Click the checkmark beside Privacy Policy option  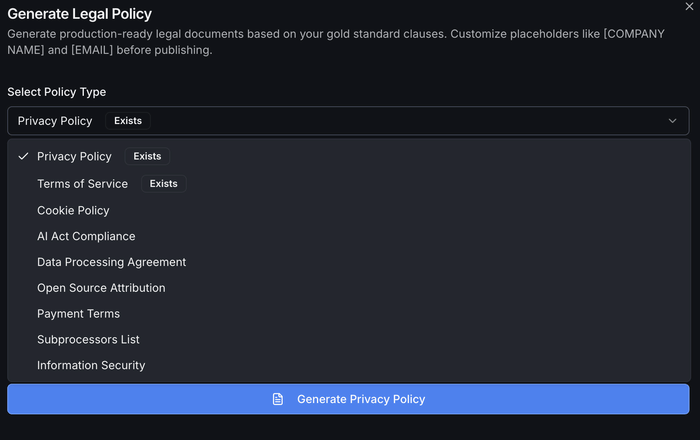point(23,157)
